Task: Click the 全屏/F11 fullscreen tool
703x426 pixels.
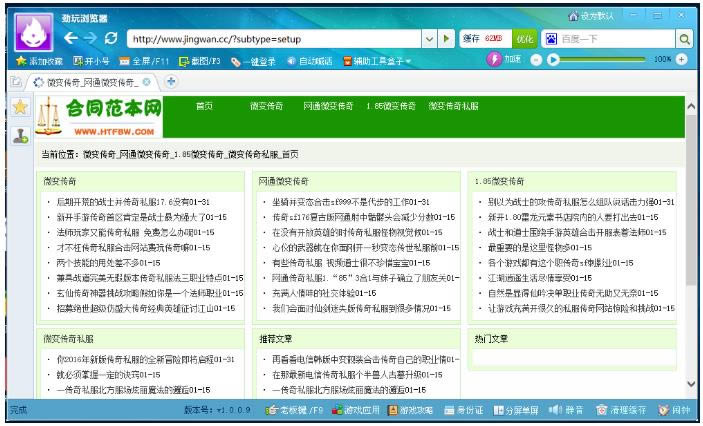Action: coord(148,61)
